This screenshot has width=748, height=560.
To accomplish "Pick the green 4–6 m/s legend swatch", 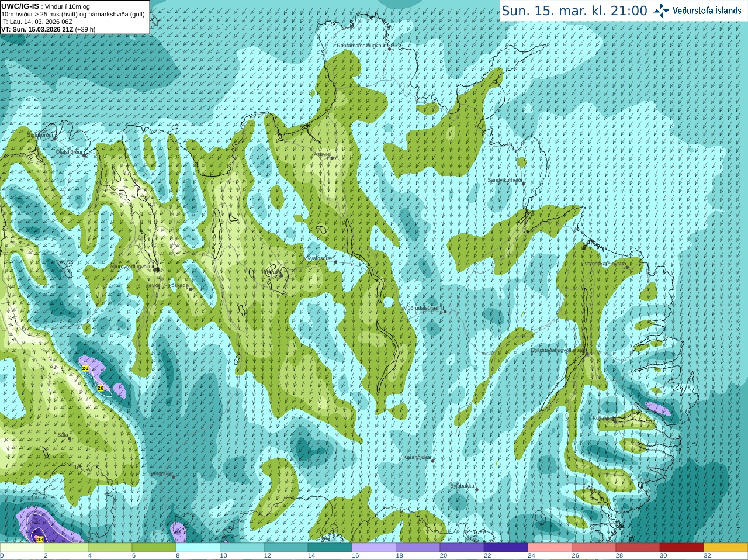I will point(110,548).
